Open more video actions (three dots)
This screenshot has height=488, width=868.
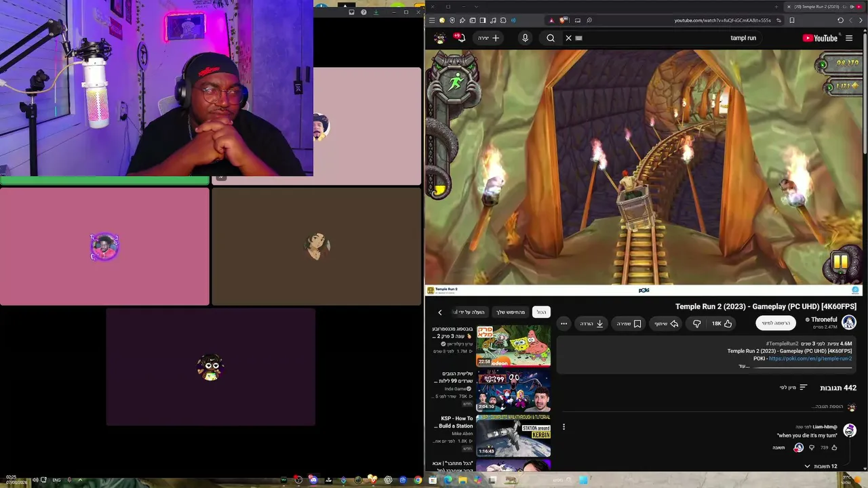pyautogui.click(x=564, y=323)
